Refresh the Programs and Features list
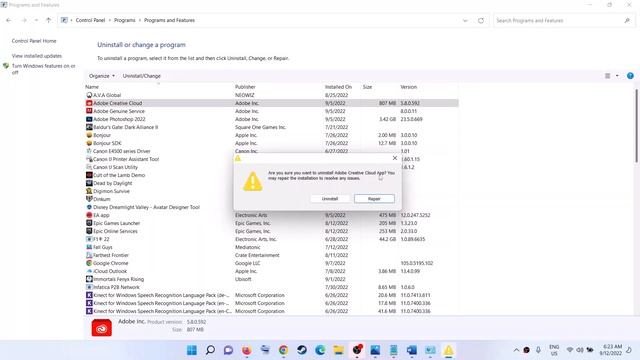This screenshot has height=360, width=640. click(x=481, y=20)
